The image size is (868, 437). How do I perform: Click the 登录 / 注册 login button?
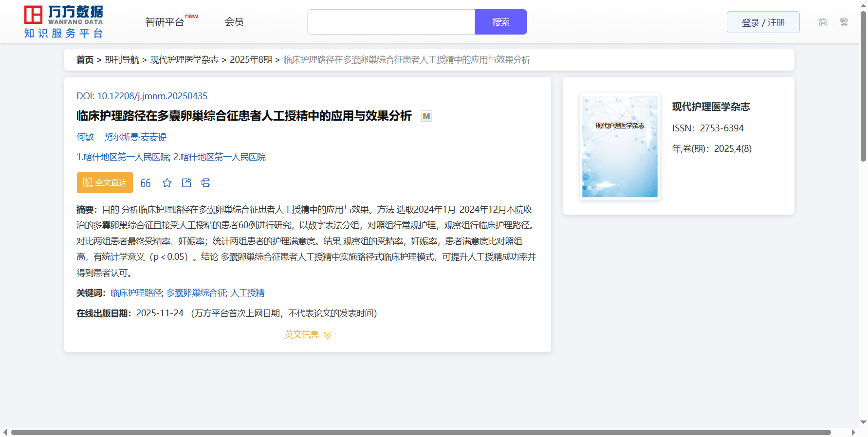coord(763,22)
